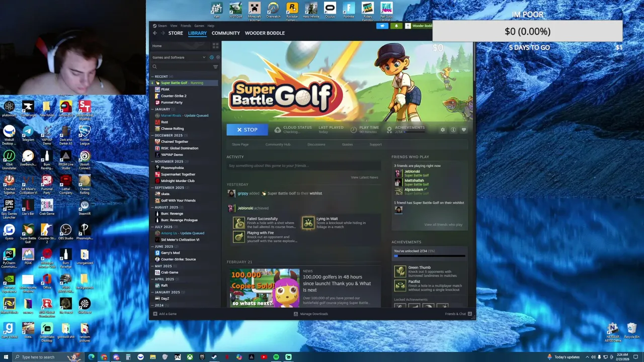Collapse the AUGUST 2025 section
644x362 pixels.
(x=152, y=207)
